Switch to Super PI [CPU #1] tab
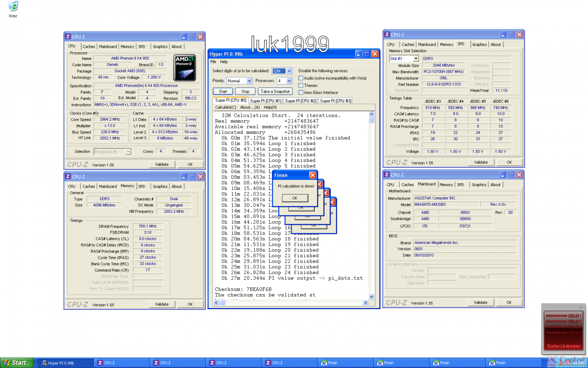The image size is (588, 368). tap(266, 101)
